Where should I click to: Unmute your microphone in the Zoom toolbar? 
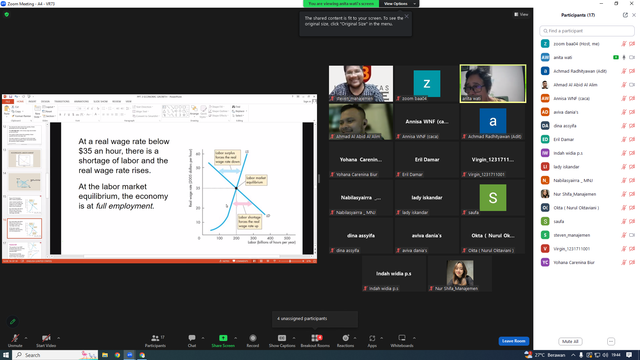click(x=15, y=340)
